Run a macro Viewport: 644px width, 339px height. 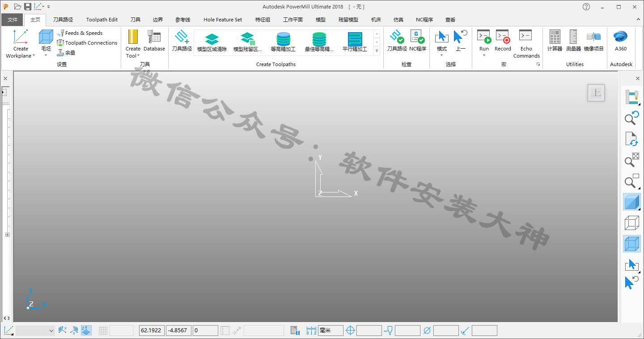click(x=484, y=37)
